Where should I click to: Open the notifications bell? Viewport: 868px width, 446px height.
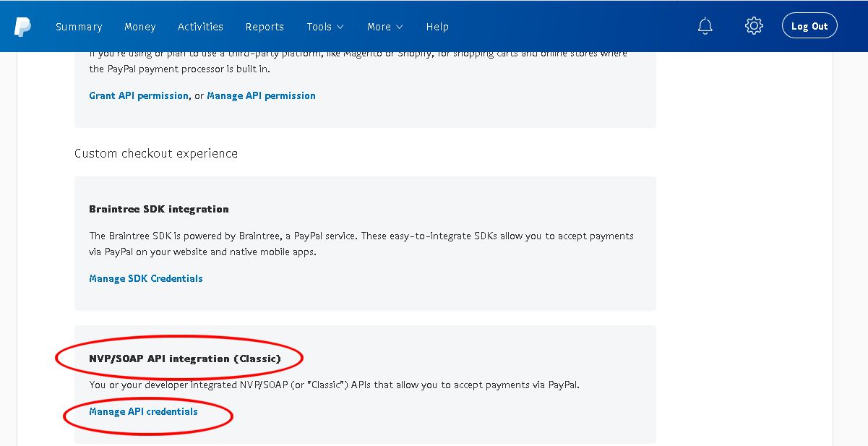pyautogui.click(x=705, y=26)
